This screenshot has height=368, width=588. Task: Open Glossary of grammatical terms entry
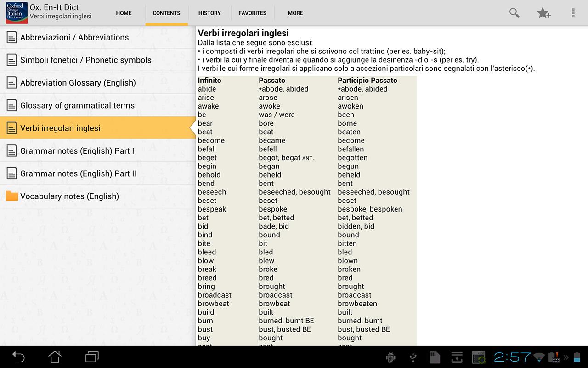point(98,105)
